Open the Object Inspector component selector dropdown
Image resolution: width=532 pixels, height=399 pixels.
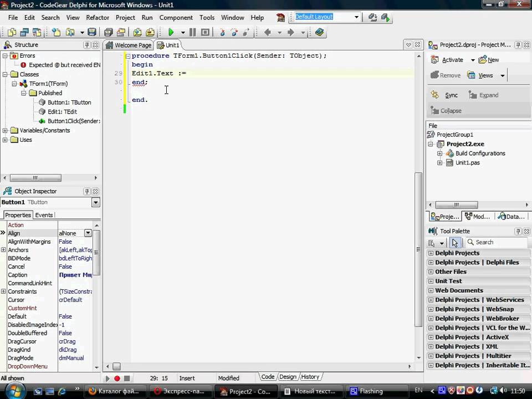point(96,203)
